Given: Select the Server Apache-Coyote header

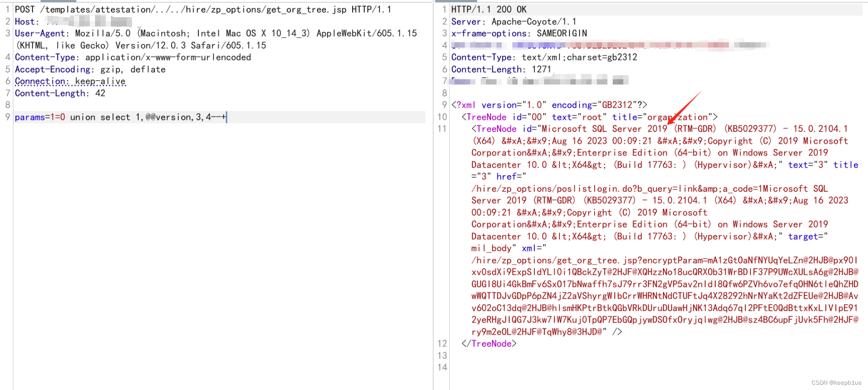Looking at the screenshot, I should [x=514, y=22].
